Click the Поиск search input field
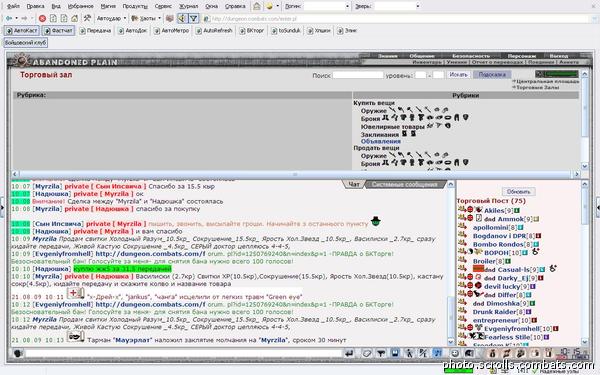 [x=358, y=75]
